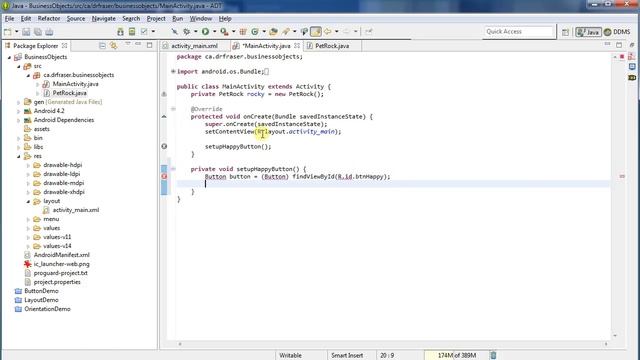The height and width of the screenshot is (360, 640).
Task: Click the error marker beside line Button button
Action: click(164, 176)
